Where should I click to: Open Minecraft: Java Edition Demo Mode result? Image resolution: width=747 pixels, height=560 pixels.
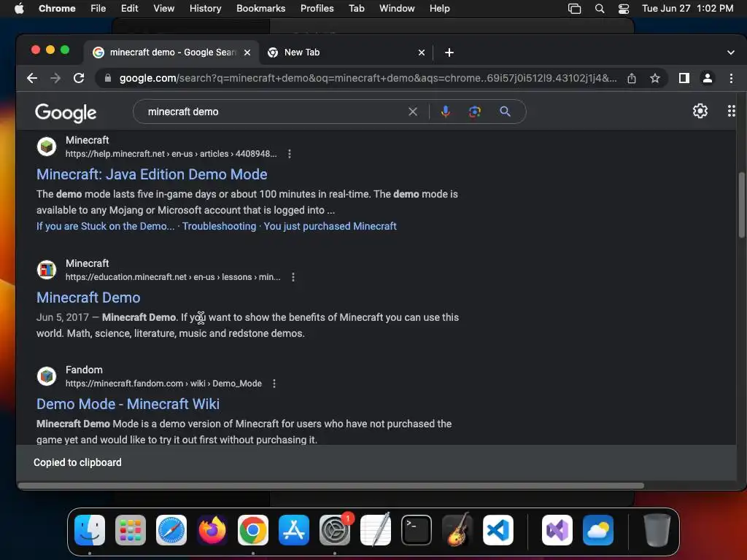pos(152,174)
